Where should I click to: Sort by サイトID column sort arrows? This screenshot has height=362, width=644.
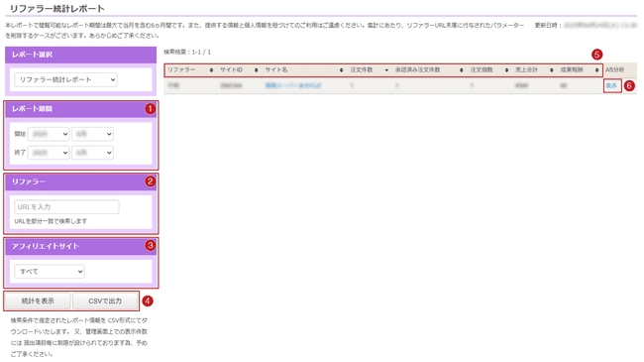pos(257,70)
